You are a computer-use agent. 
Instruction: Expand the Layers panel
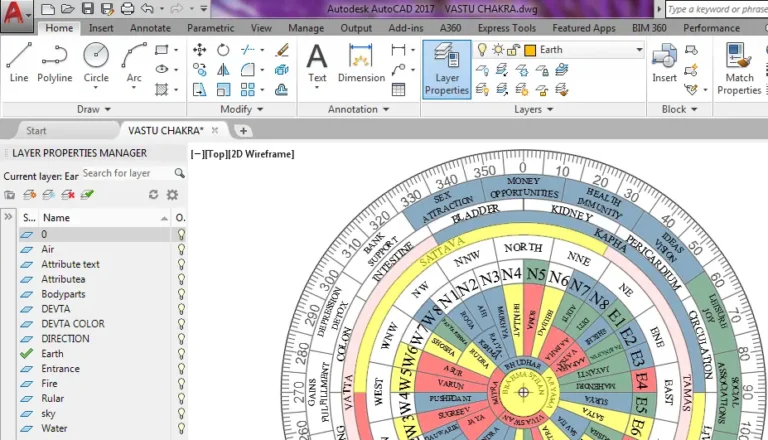tap(533, 109)
